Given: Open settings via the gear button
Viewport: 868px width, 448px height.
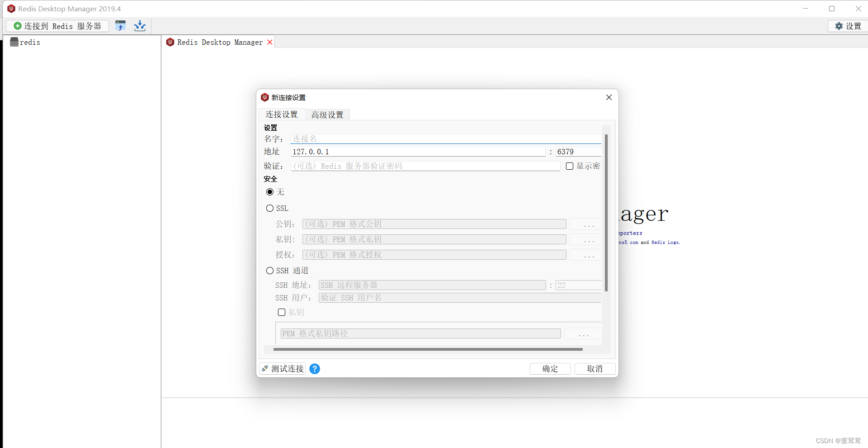Looking at the screenshot, I should pos(848,26).
